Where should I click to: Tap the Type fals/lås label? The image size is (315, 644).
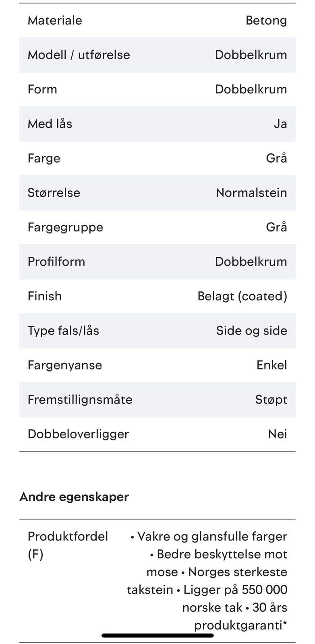click(63, 330)
